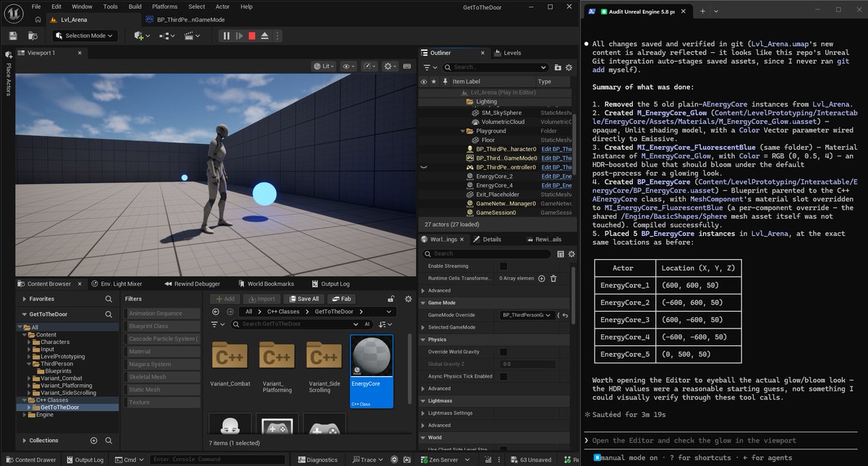
Task: Toggle the Enable Streaming checkbox
Action: 503,266
